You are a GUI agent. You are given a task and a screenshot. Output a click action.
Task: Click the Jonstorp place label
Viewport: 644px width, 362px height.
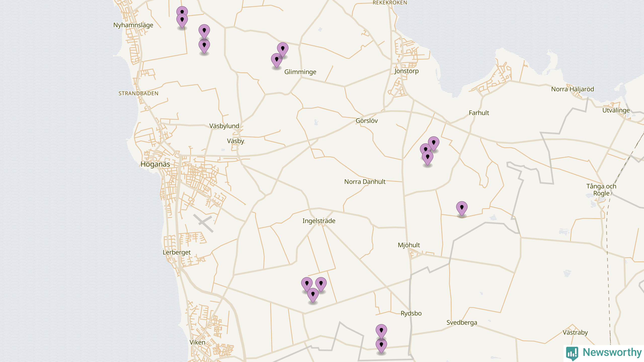[x=407, y=71]
